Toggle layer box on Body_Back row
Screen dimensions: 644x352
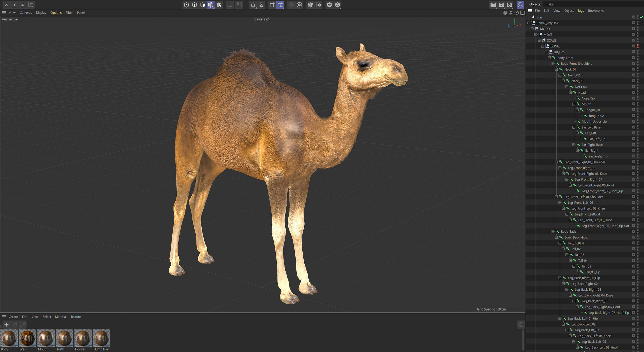tap(633, 231)
